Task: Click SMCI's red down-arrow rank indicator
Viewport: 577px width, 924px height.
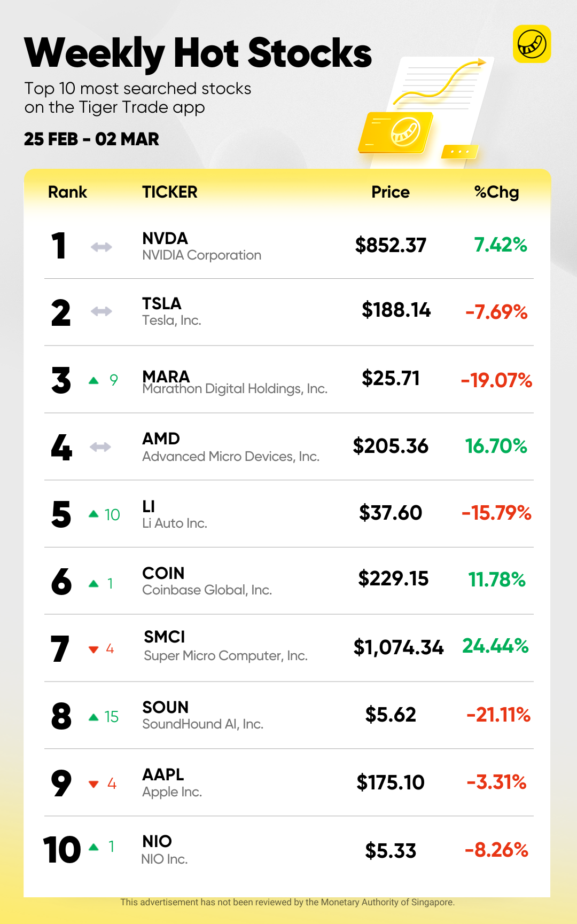Action: [94, 649]
